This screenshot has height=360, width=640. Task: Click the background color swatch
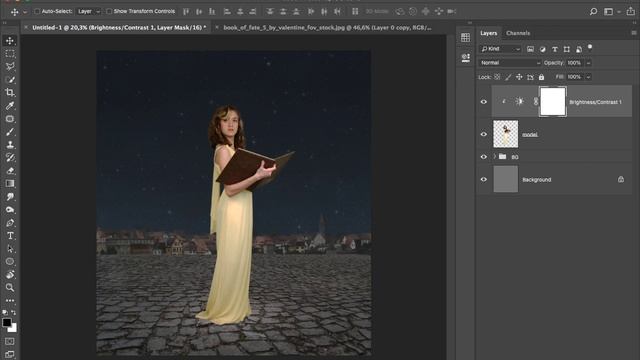point(14,329)
